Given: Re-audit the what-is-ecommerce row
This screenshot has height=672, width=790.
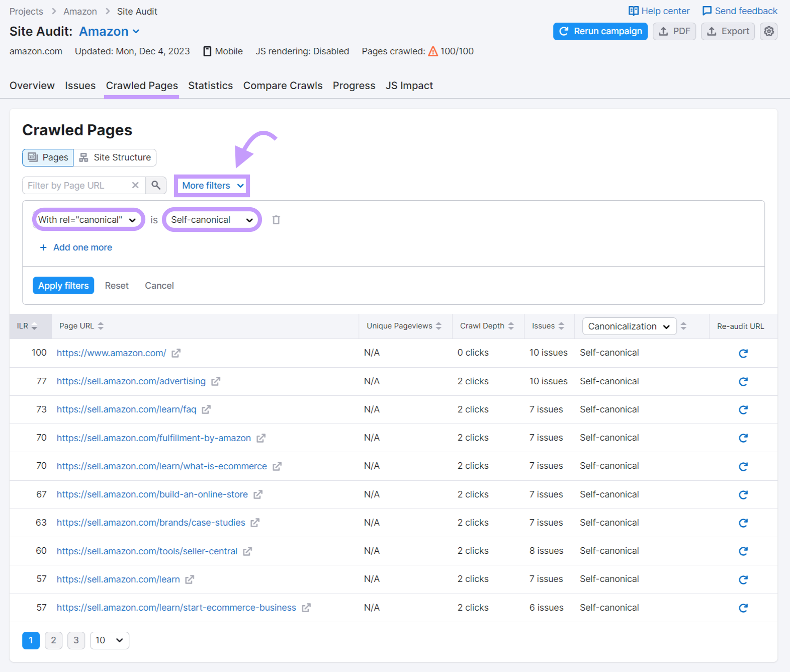Looking at the screenshot, I should pos(743,466).
